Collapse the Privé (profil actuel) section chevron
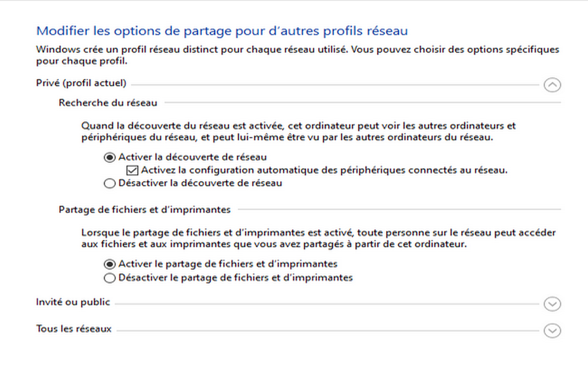Image resolution: width=588 pixels, height=392 pixels. (x=552, y=85)
